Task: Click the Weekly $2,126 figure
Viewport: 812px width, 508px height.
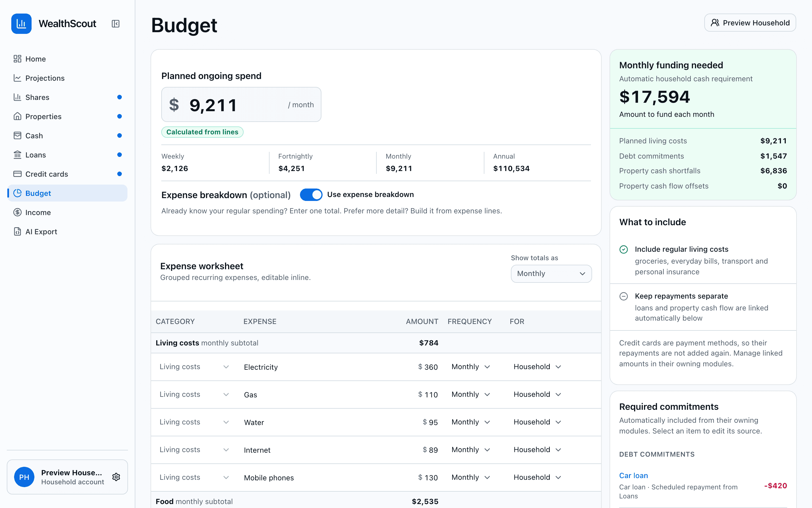Action: coord(175,168)
